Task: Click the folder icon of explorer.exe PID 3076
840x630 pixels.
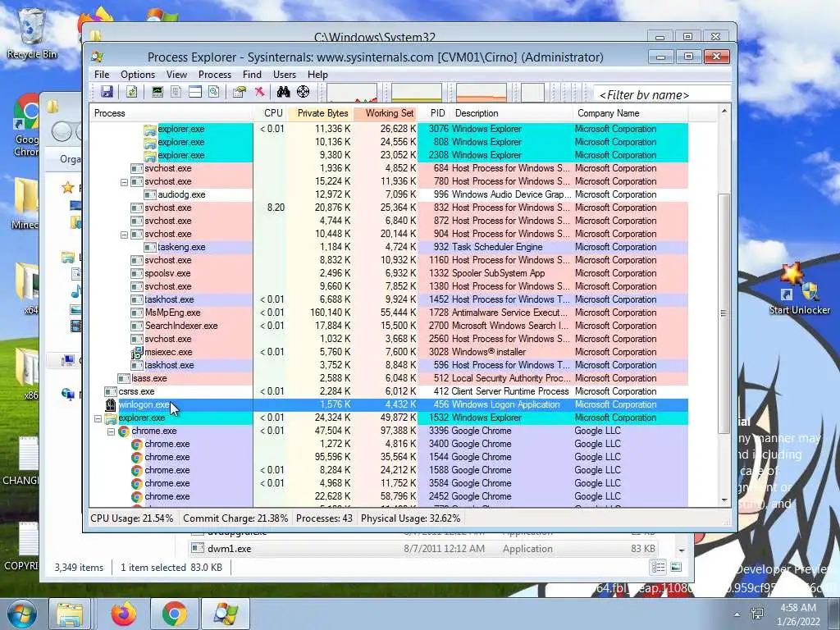Action: point(150,129)
